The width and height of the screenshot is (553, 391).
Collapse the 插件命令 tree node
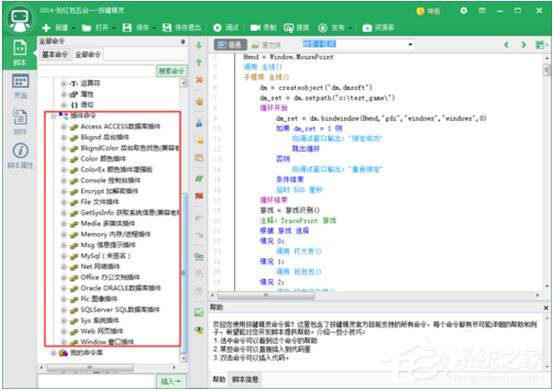(53, 116)
